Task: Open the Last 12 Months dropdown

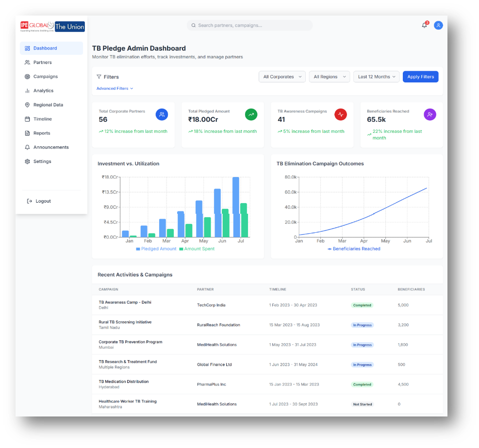Action: [x=377, y=77]
